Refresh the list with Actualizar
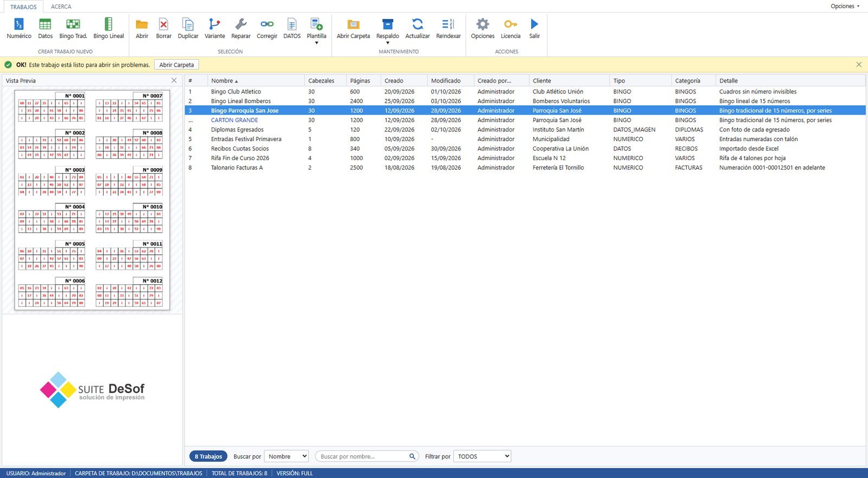This screenshot has height=478, width=868. point(417,28)
